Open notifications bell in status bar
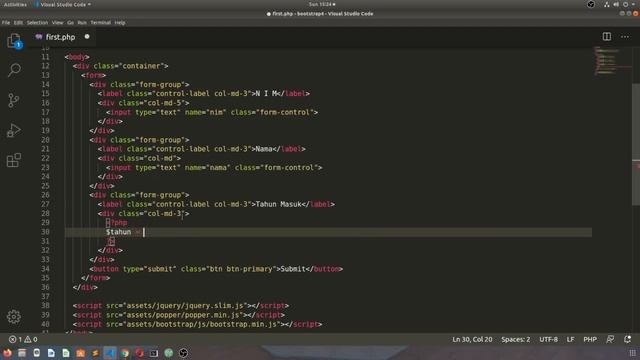 627,339
